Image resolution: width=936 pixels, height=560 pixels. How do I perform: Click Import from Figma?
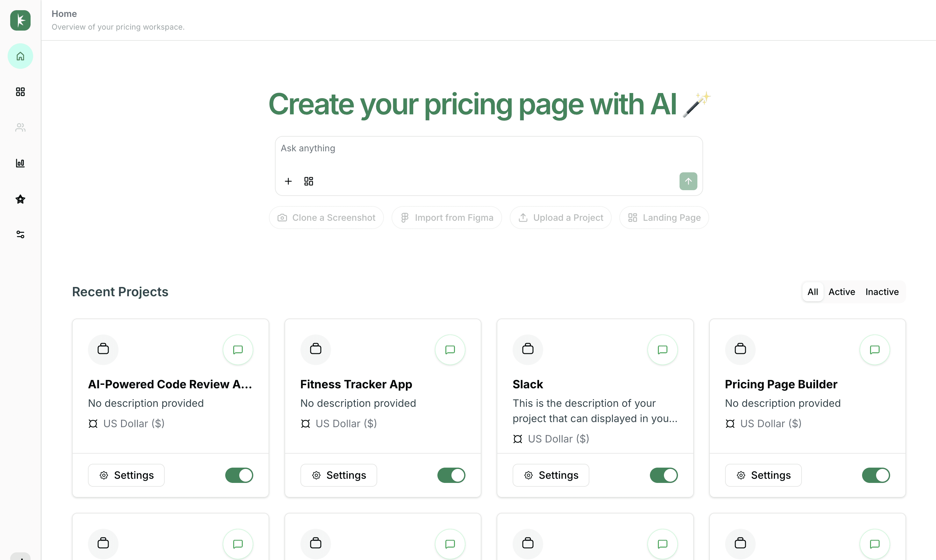point(446,217)
